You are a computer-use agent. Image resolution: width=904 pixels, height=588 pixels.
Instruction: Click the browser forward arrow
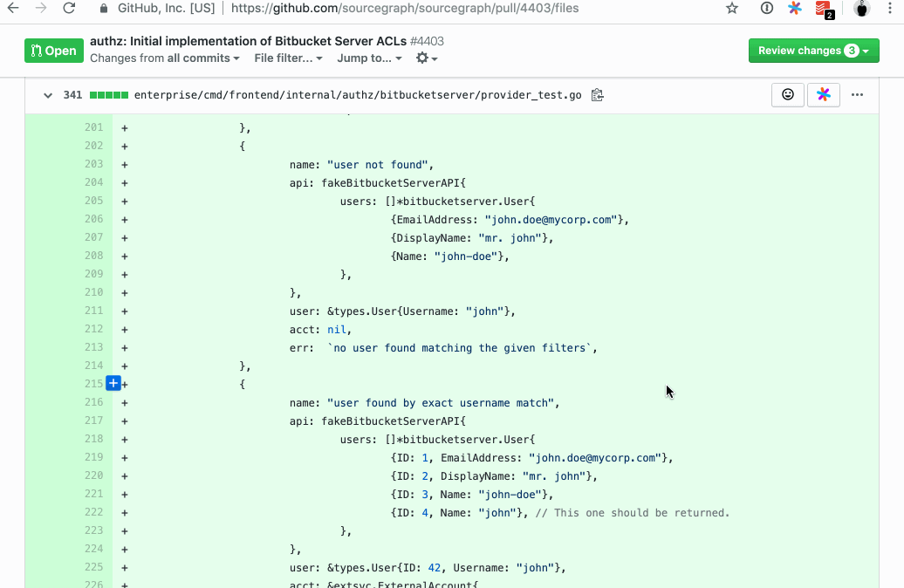pos(41,8)
